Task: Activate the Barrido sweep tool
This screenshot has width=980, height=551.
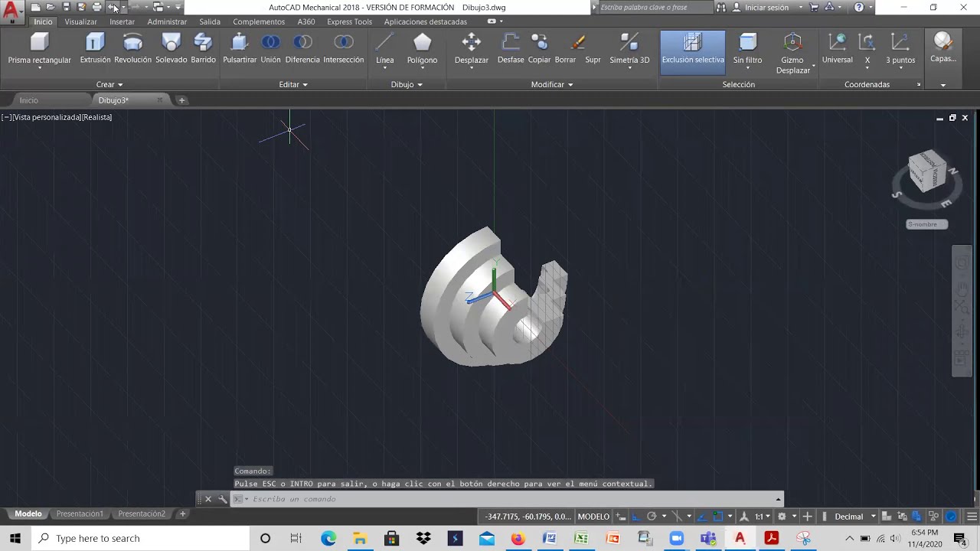Action: tap(203, 48)
